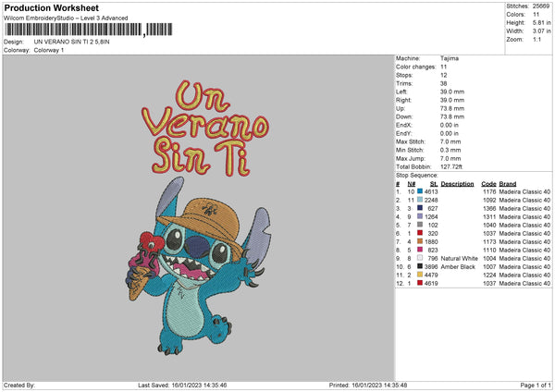Click the design barcode
Image resolution: width=555 pixels, height=392 pixels.
89,30
